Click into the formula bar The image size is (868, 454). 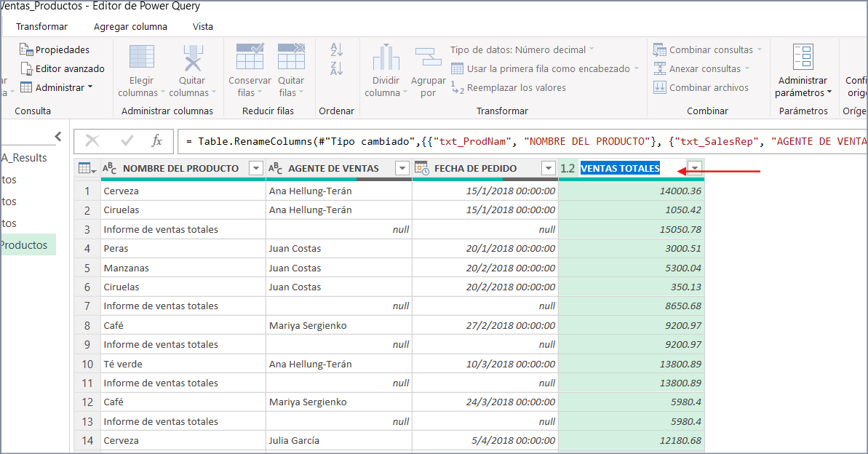coord(522,141)
